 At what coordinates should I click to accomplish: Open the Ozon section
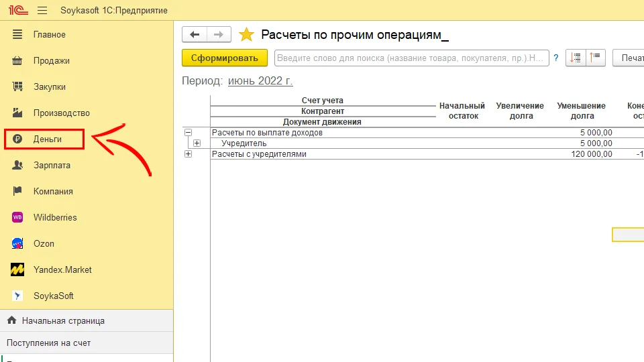[x=44, y=243]
